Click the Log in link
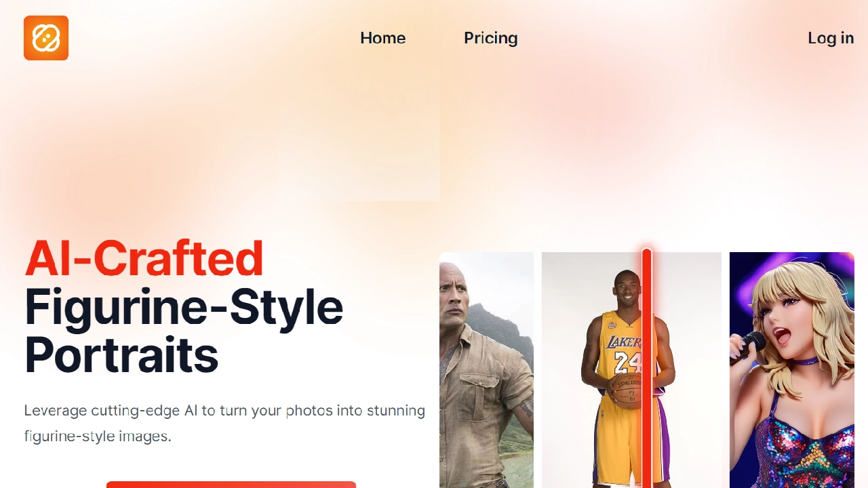 [x=831, y=38]
